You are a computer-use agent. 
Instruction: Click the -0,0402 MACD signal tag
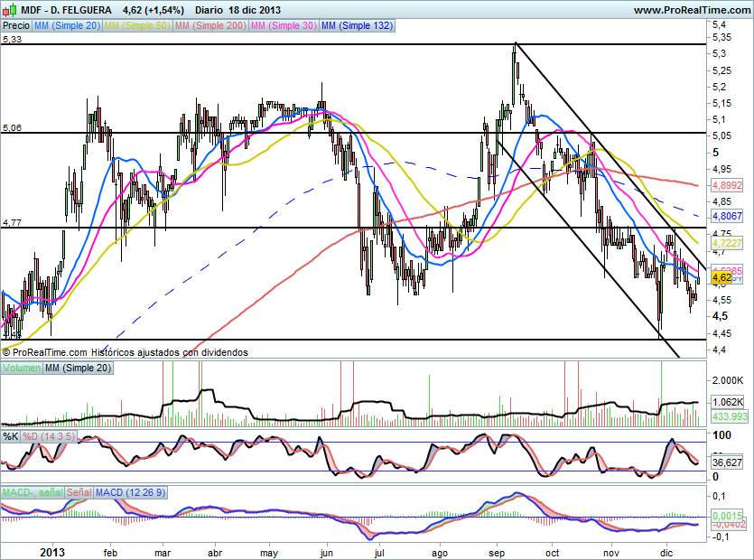click(x=727, y=525)
